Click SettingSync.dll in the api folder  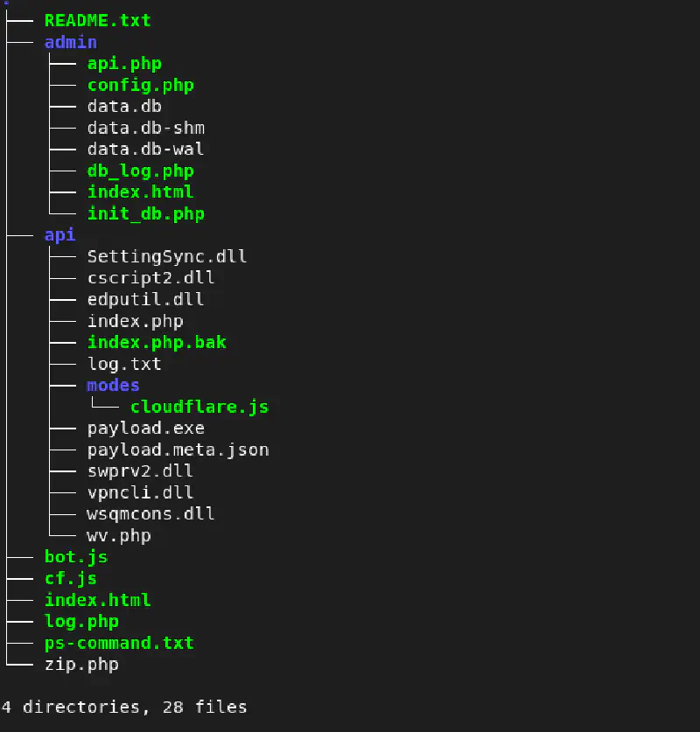coord(167,257)
